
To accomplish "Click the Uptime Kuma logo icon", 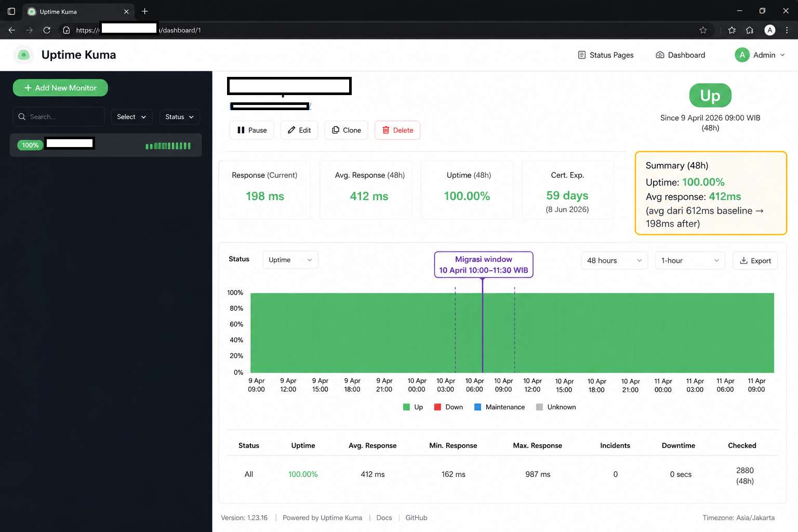I will coord(23,55).
